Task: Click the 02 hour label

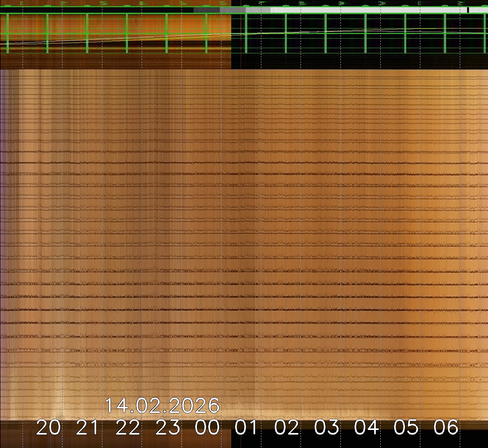Action: click(287, 427)
